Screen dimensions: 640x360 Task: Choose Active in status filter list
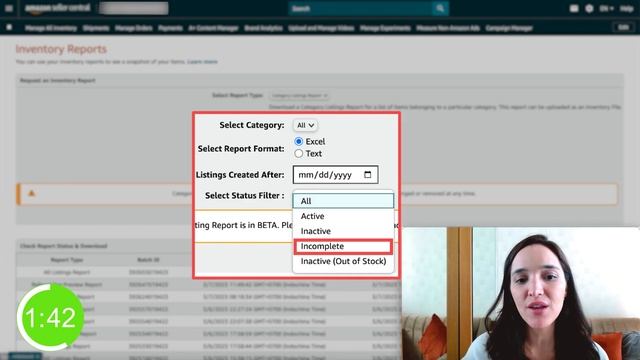(x=343, y=216)
